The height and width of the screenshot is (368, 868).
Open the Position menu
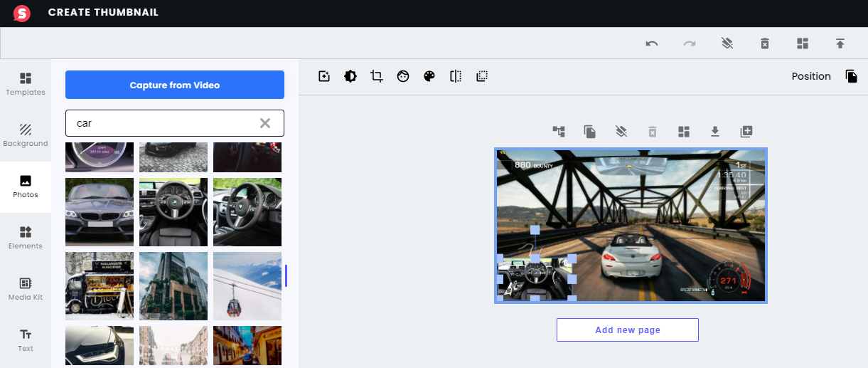pyautogui.click(x=811, y=76)
